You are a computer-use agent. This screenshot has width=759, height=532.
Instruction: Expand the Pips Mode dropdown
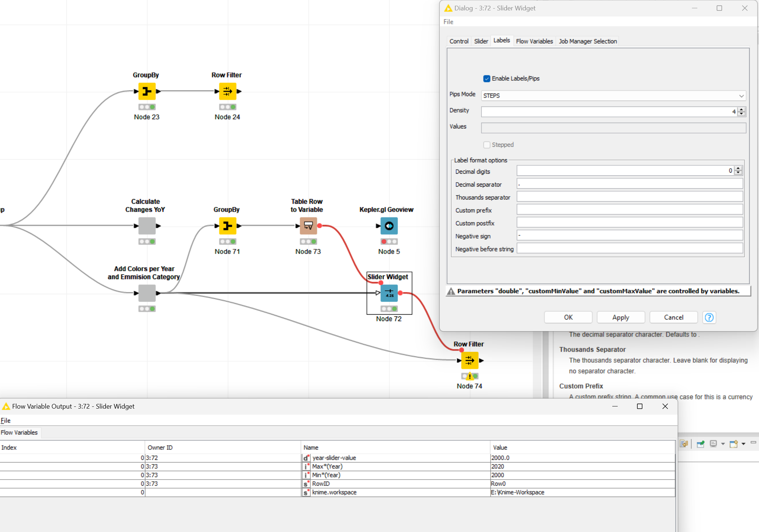click(x=613, y=96)
